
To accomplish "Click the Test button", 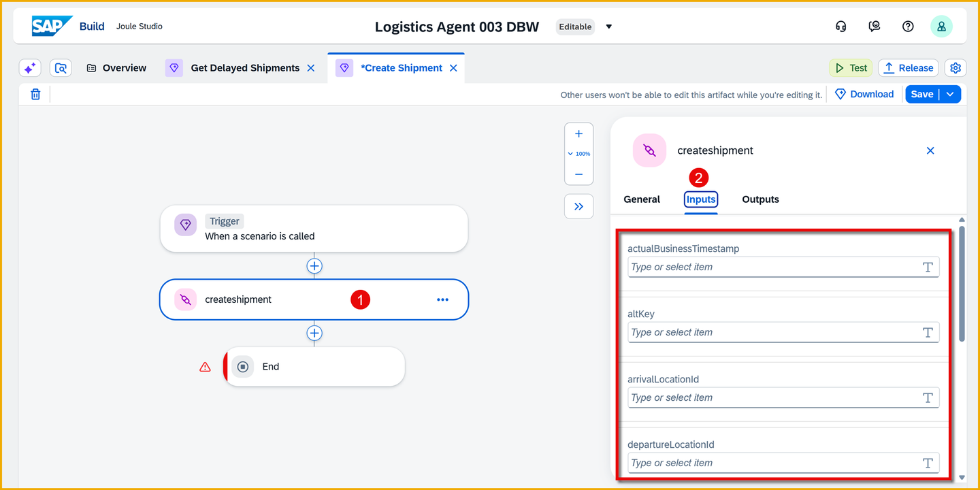I will (x=851, y=68).
